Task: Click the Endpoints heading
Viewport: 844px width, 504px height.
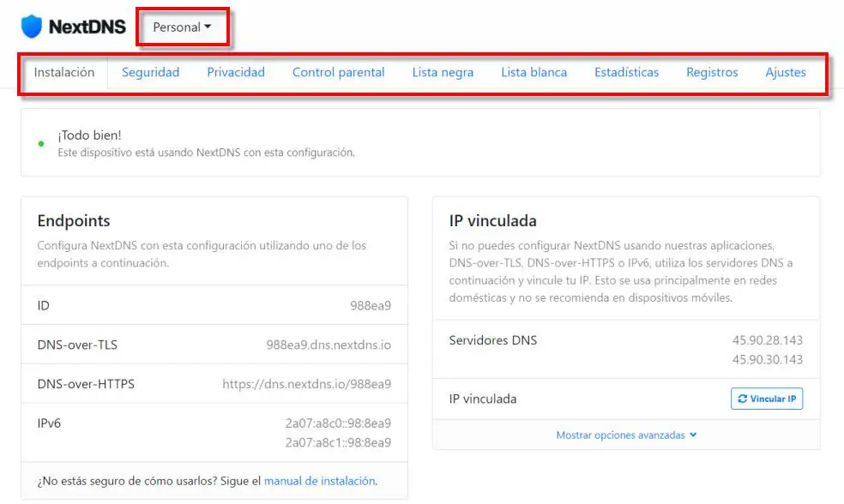Action: 74,220
